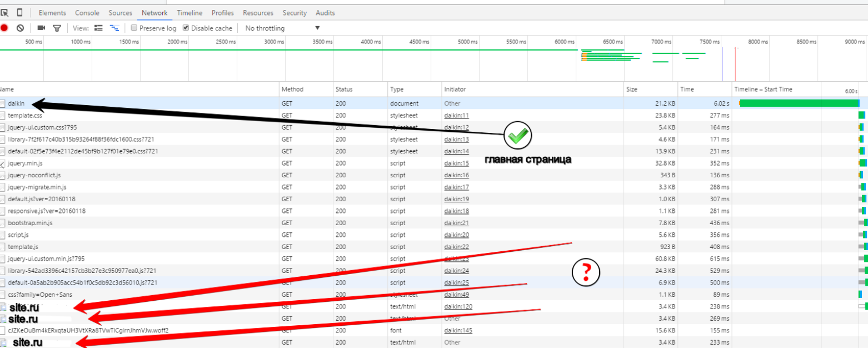The image size is (868, 348).
Task: Toggle device mode phone icon
Action: [19, 13]
